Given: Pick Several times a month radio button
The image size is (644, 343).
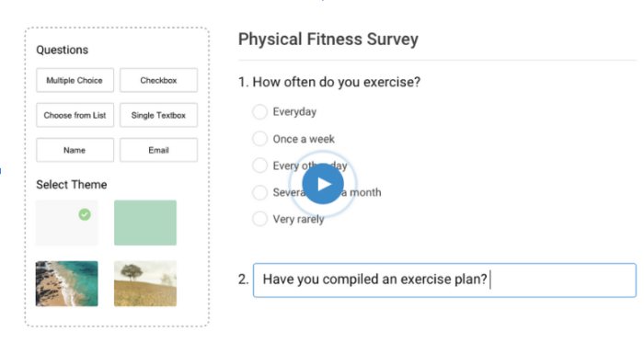Looking at the screenshot, I should click(x=259, y=192).
